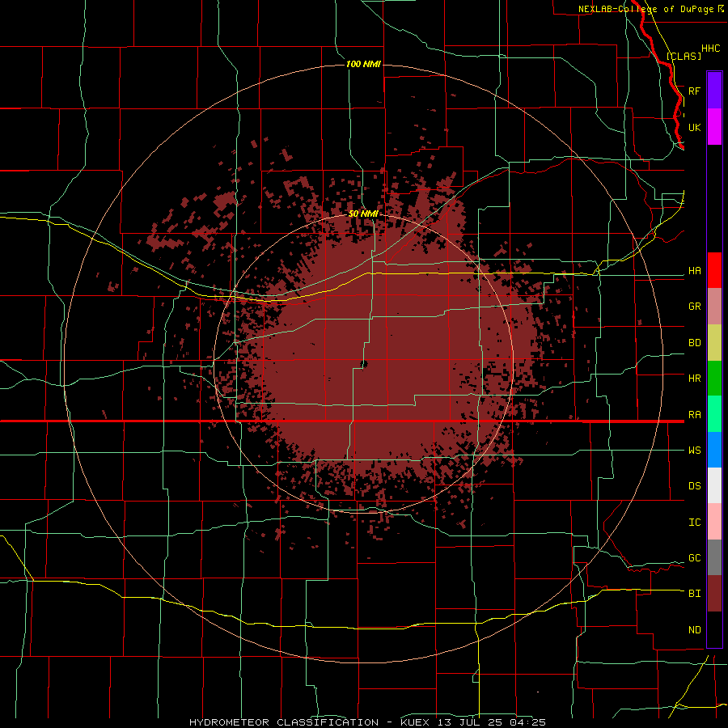Click the ND legend label
Viewport: 728px width, 728px height.
click(x=694, y=629)
